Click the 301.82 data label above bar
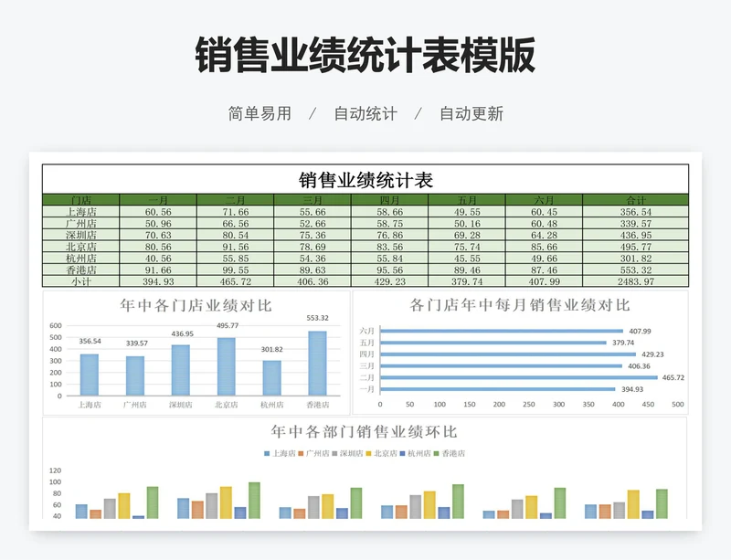Screen dimensions: 731x560 pos(271,349)
